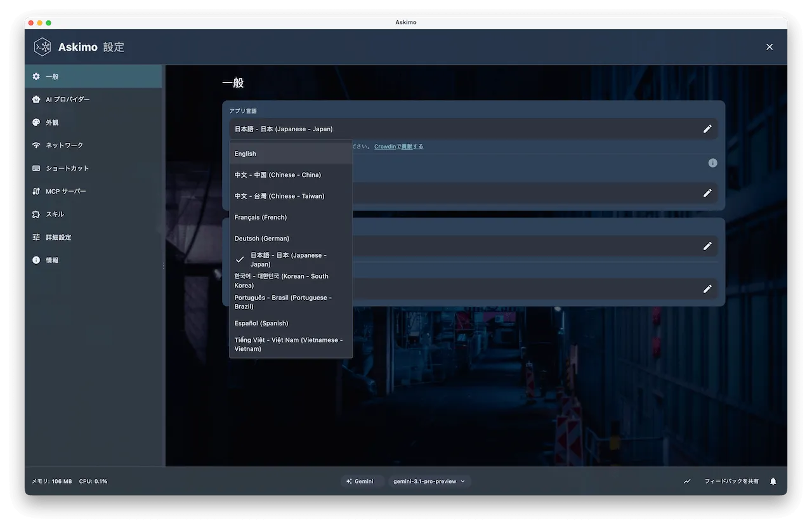Viewport: 812px width, 528px height.
Task: Click the robot icon for AI プロバイダー
Action: tap(36, 99)
